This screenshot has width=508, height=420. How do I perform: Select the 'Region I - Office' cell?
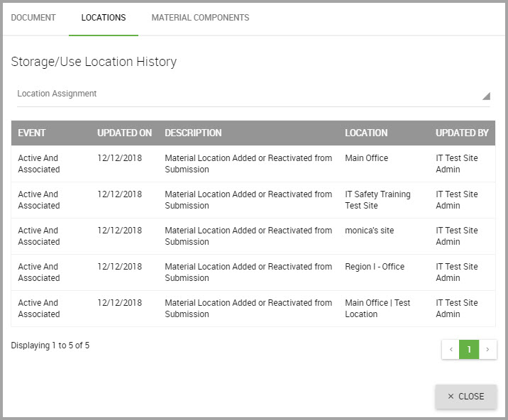(x=375, y=267)
